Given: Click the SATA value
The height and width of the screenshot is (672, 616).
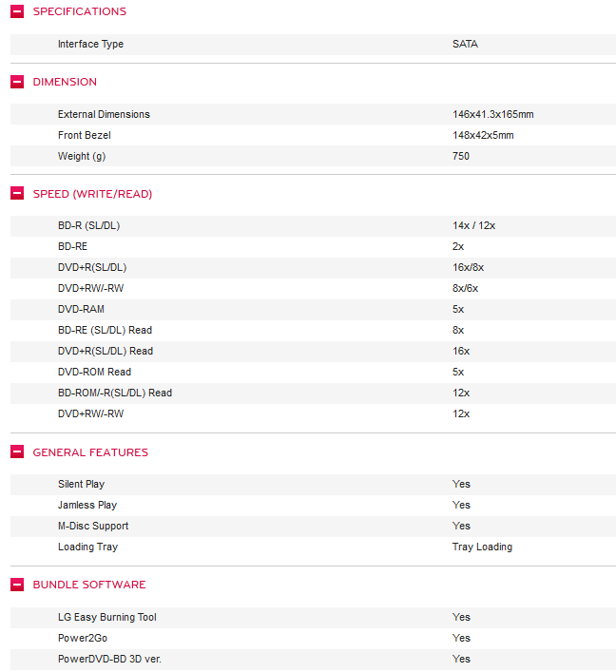Looking at the screenshot, I should coord(465,45).
